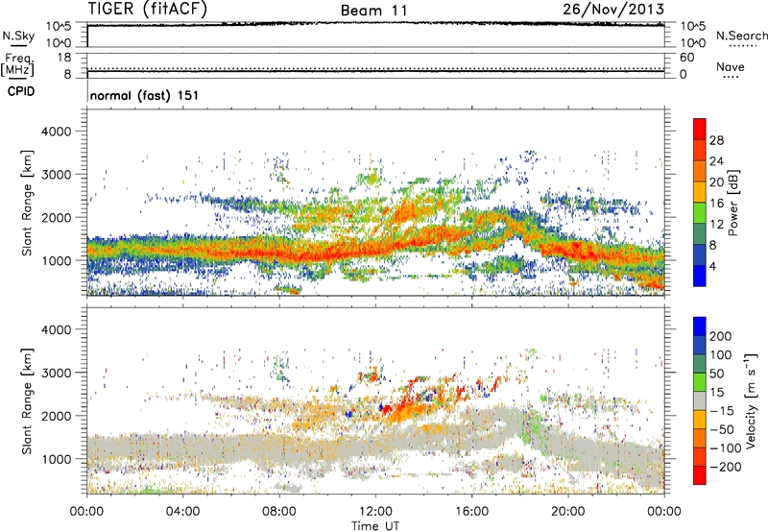Click 'Slant Range [km]' label on velocity panel
The image size is (768, 532).
click(27, 400)
